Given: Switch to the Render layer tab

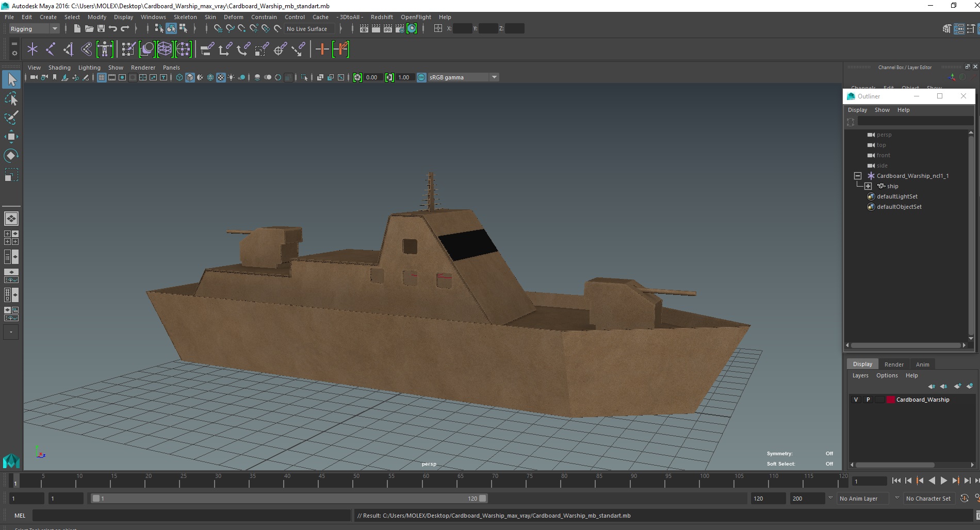Looking at the screenshot, I should tap(894, 364).
